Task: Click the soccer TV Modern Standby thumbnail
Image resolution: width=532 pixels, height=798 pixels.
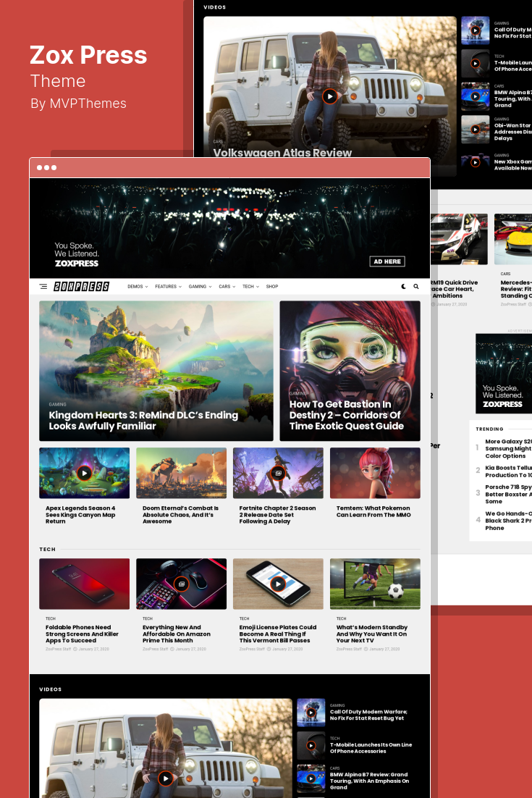Action: pyautogui.click(x=375, y=584)
